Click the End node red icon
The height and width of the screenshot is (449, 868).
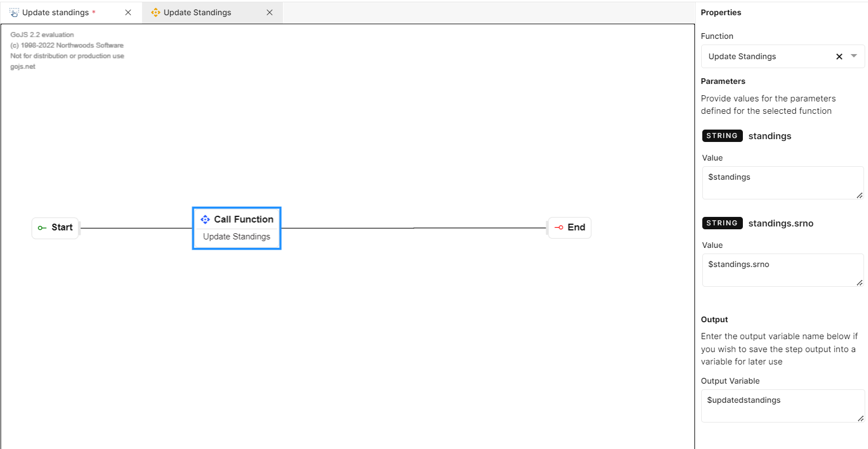pos(559,228)
